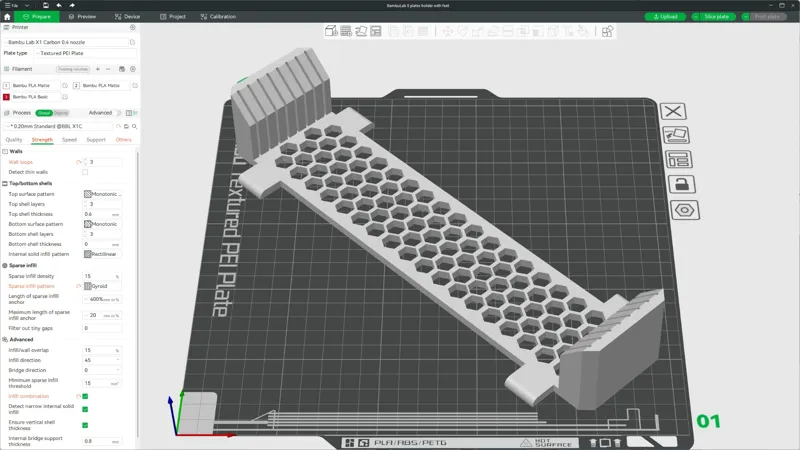Viewport: 800px width, 450px height.
Task: Open the Plate type dropdown
Action: point(85,53)
